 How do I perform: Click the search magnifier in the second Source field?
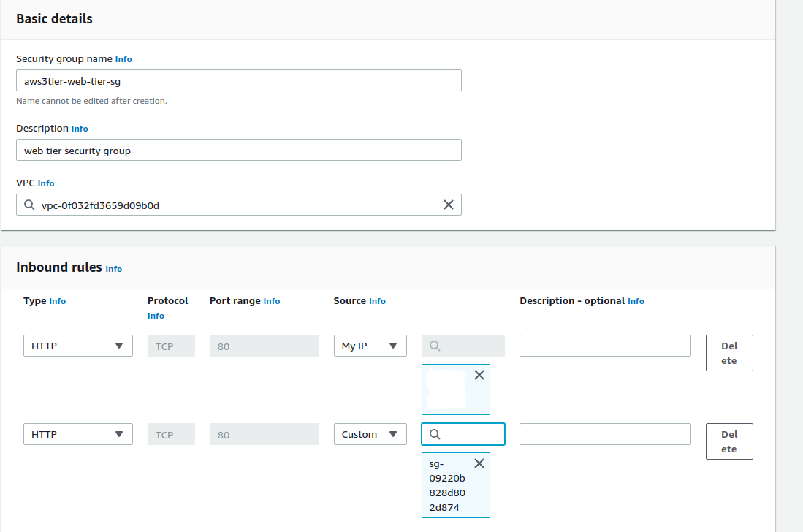(433, 433)
